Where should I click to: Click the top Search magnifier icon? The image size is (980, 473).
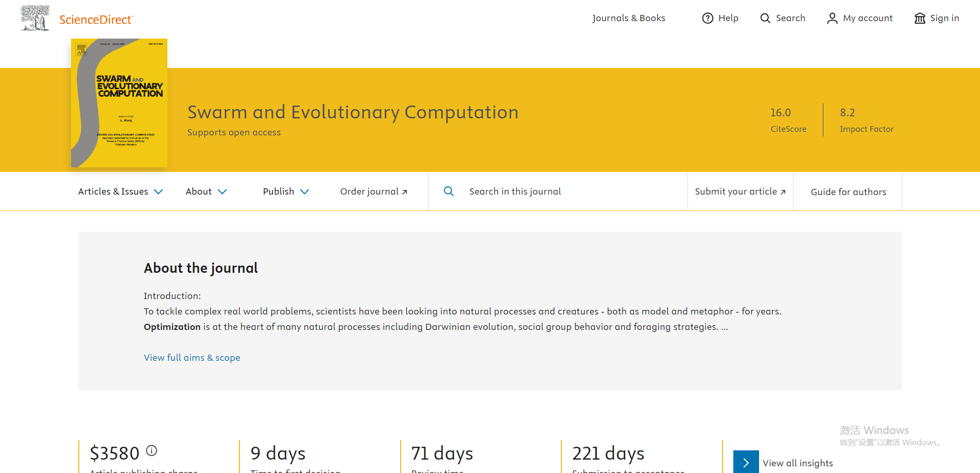coord(765,18)
